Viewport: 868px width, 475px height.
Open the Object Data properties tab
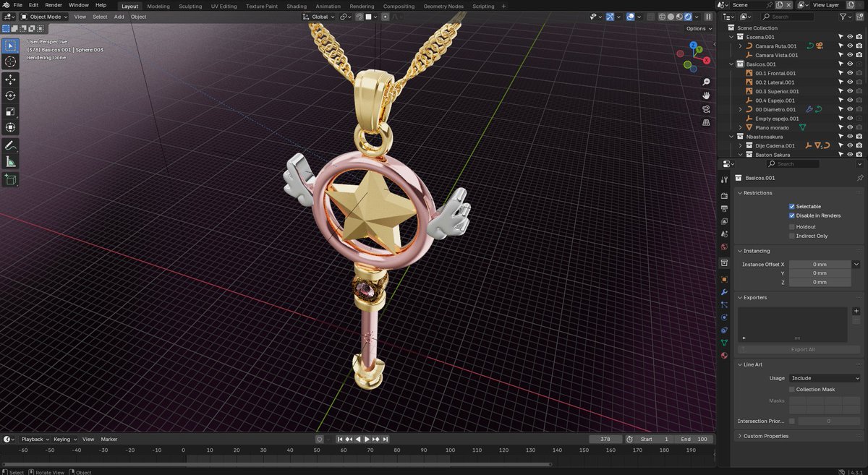(724, 343)
